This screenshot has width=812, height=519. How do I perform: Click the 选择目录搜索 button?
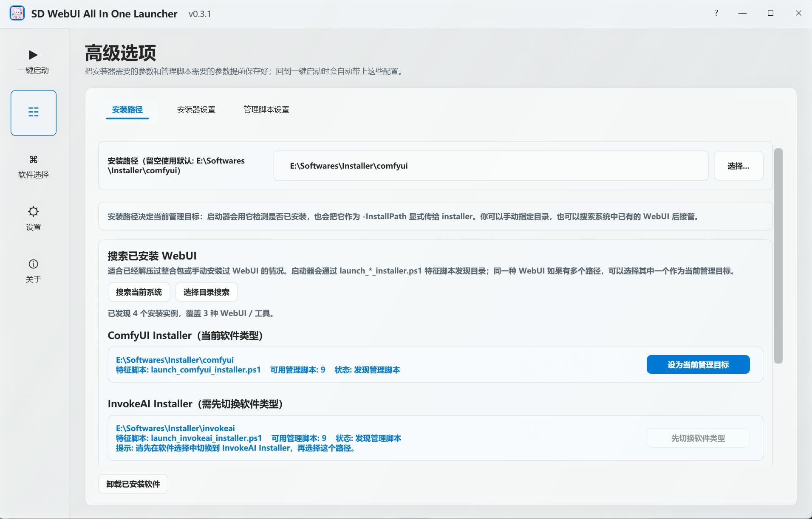pos(206,292)
